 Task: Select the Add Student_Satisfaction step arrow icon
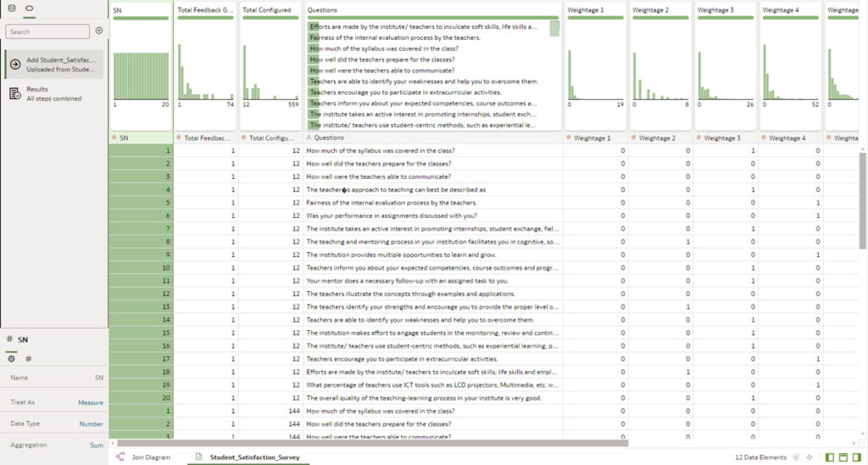[15, 64]
